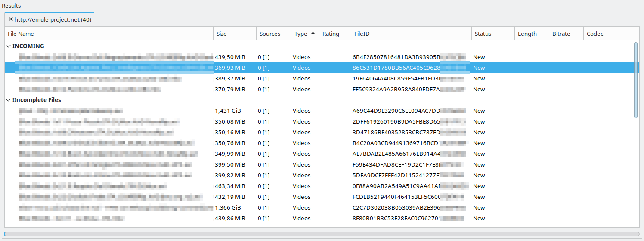Image resolution: width=644 pixels, height=241 pixels.
Task: Click FileID starting with F59E434DFAD8CEF1
Action: [x=408, y=164]
